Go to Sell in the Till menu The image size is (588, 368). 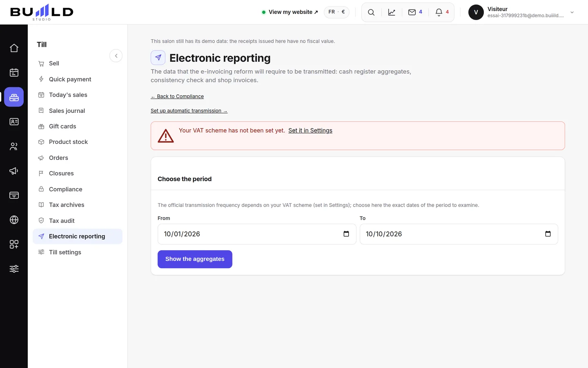[x=78, y=63]
